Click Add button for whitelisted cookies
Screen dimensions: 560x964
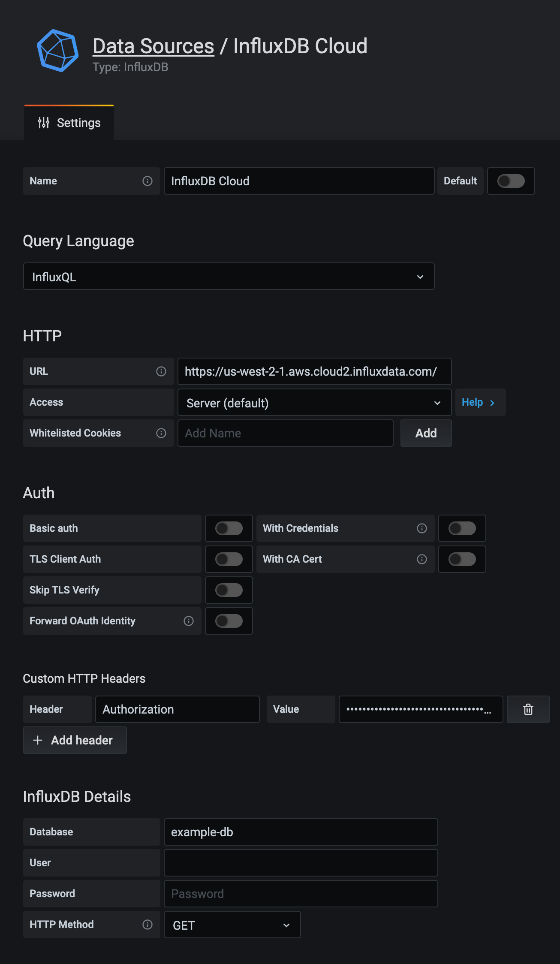click(426, 433)
